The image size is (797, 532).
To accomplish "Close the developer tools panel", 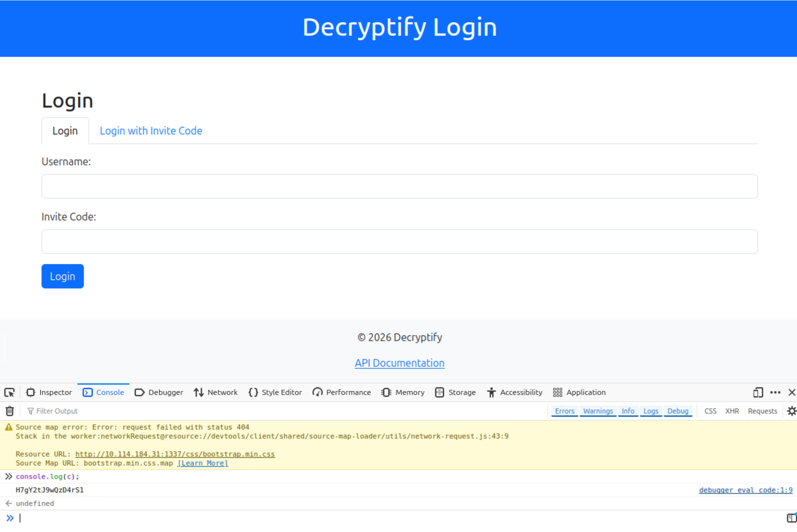I will tap(792, 393).
